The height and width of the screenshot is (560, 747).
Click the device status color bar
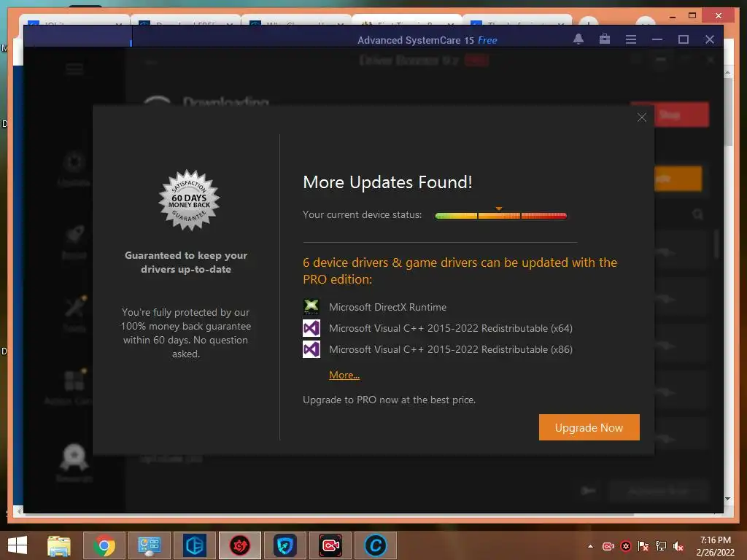500,216
